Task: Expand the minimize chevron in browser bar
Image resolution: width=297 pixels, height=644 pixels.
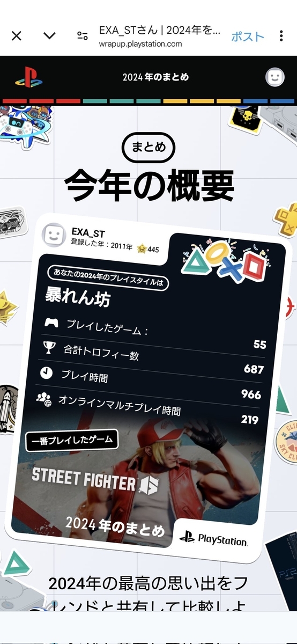Action: click(x=49, y=36)
